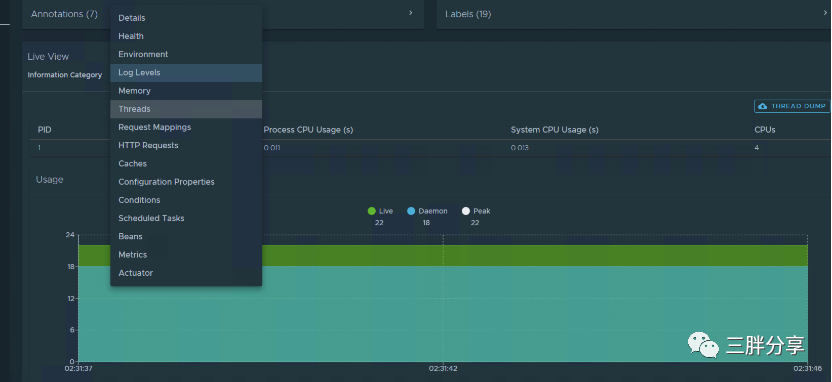Image resolution: width=832 pixels, height=382 pixels.
Task: Click the Live View heading
Action: pos(48,57)
